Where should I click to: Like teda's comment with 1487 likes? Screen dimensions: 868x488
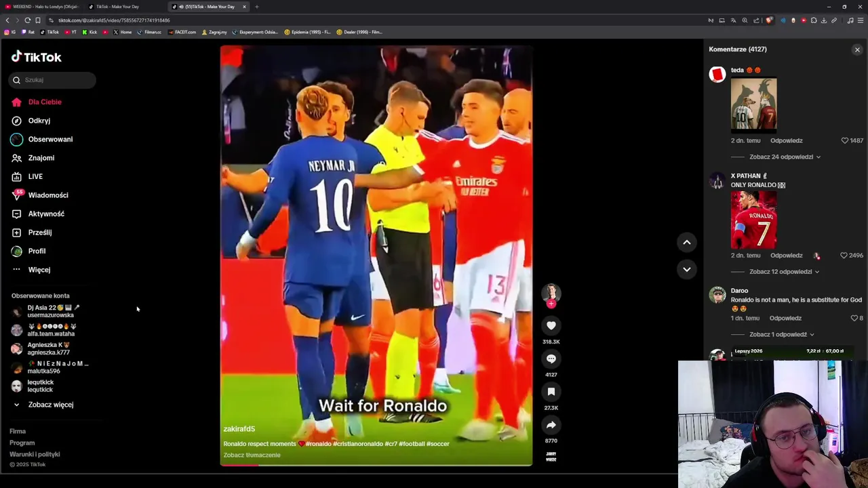pos(845,140)
